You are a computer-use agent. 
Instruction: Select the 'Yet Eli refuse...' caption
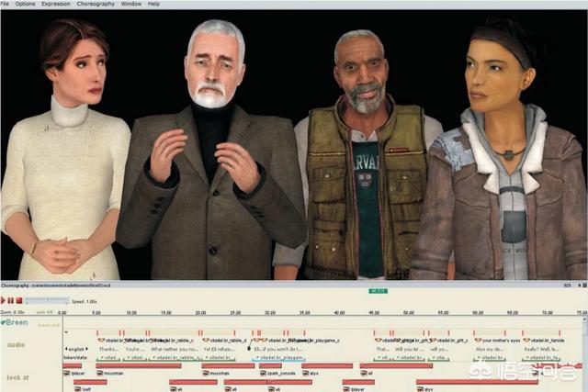pyautogui.click(x=219, y=349)
